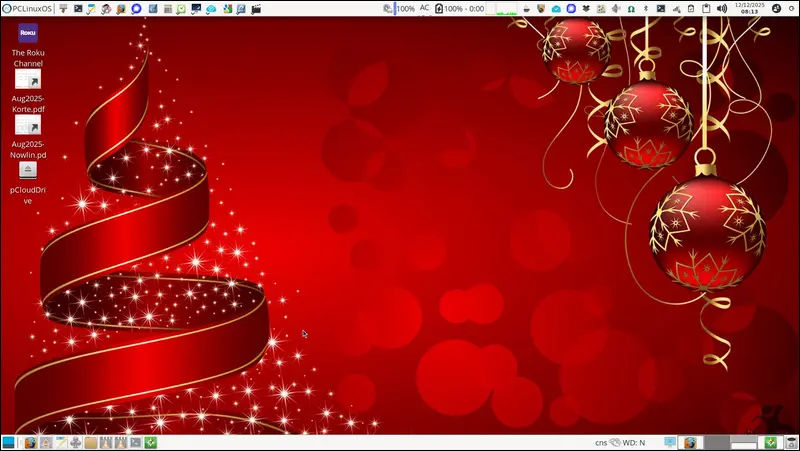Click the cns keyboard indicator text
The width and height of the screenshot is (800, 451).
click(601, 443)
